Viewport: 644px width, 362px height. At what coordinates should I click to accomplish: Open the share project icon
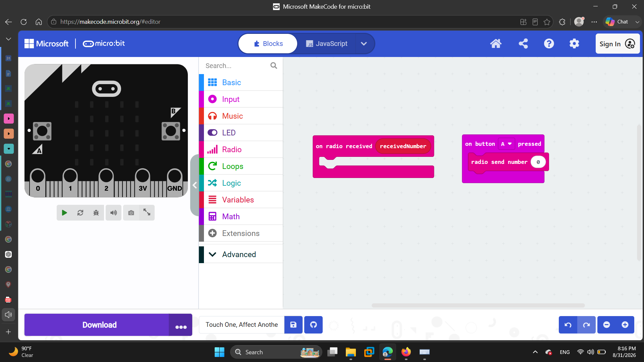coord(523,44)
